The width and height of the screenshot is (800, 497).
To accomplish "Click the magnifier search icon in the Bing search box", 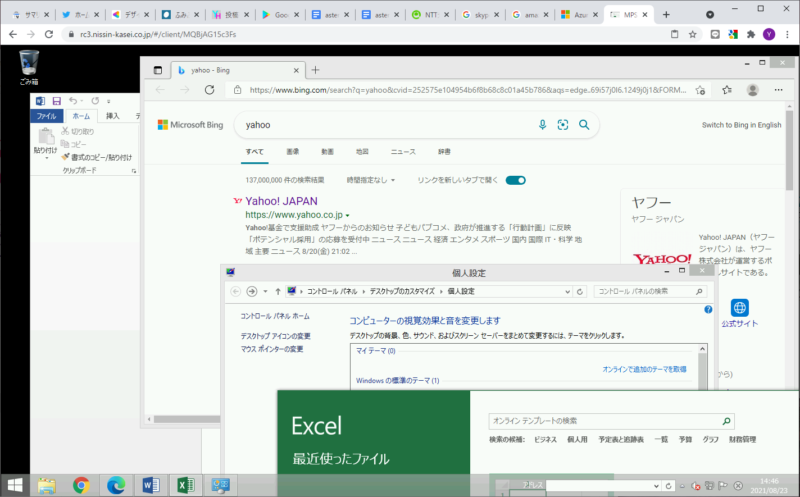I will tap(584, 125).
